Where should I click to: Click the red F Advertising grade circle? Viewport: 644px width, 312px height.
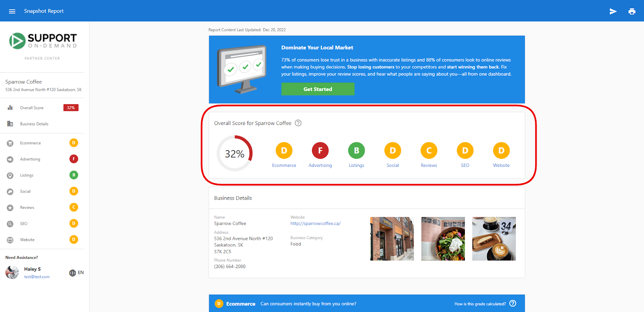[320, 151]
